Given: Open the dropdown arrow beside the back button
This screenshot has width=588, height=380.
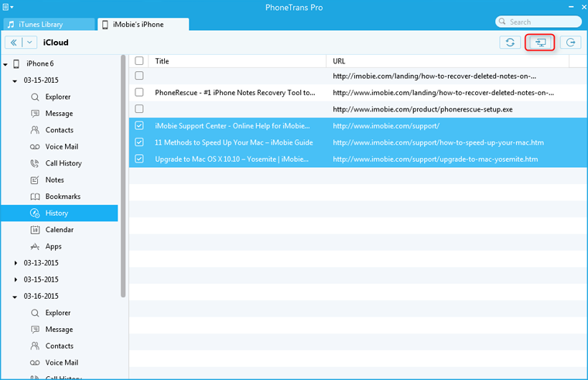Looking at the screenshot, I should click(x=29, y=43).
